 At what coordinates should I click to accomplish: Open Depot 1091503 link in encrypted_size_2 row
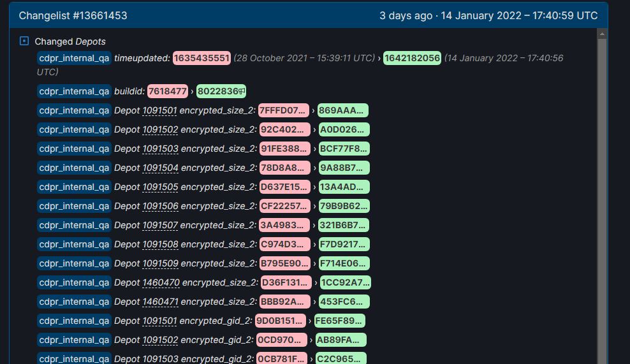(160, 149)
